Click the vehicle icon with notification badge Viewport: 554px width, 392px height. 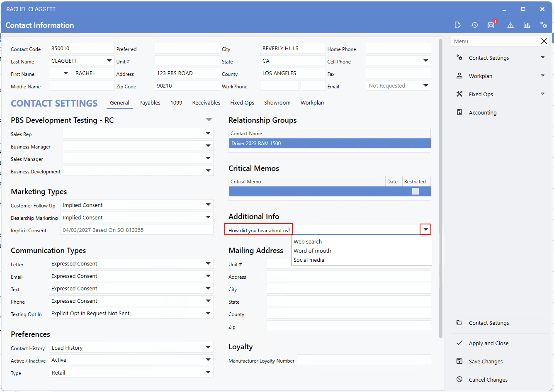491,24
